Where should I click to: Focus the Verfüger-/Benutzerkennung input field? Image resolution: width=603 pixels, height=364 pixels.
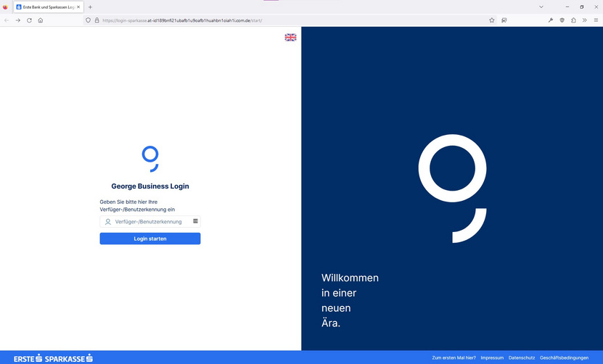150,222
